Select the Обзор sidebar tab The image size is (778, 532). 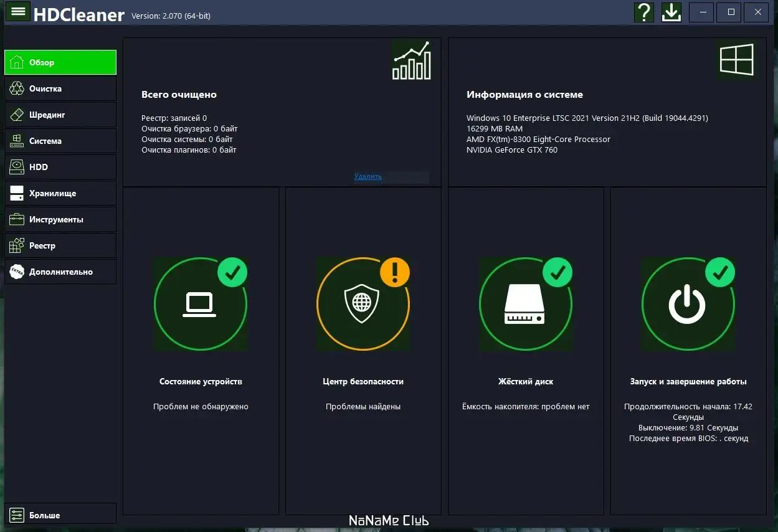pos(60,62)
